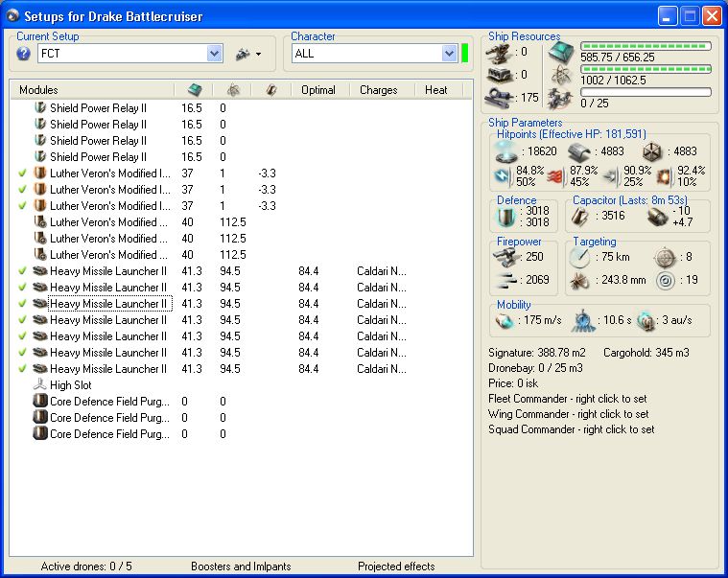Click the empty High Slot icon

point(40,385)
